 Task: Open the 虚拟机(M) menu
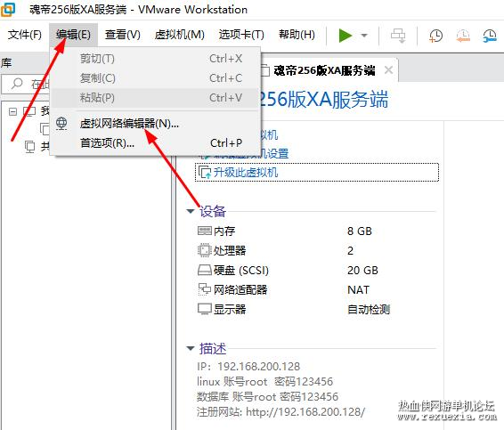click(x=179, y=35)
